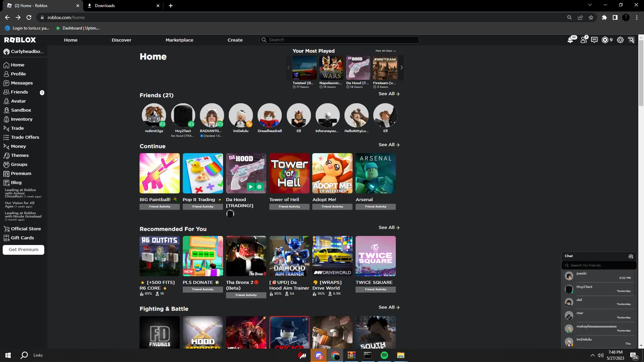Open the Tower of Hell thumbnail
644x362 pixels.
[289, 173]
